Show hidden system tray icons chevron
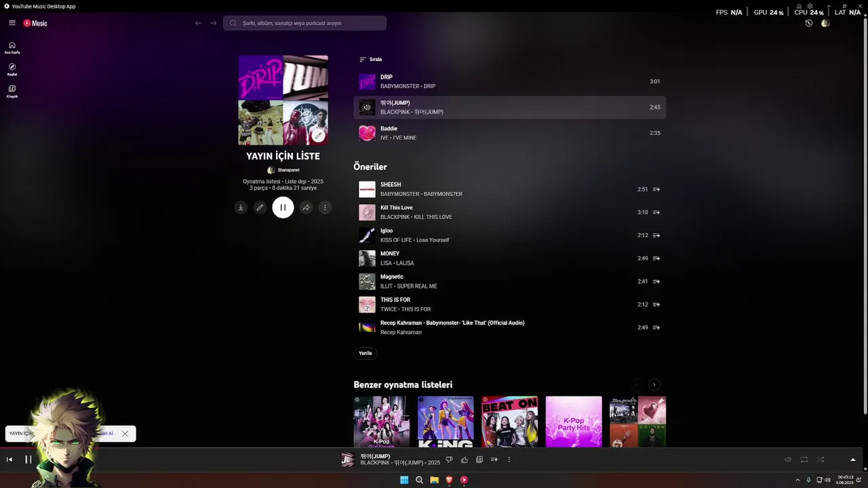868x488 pixels. click(x=797, y=480)
